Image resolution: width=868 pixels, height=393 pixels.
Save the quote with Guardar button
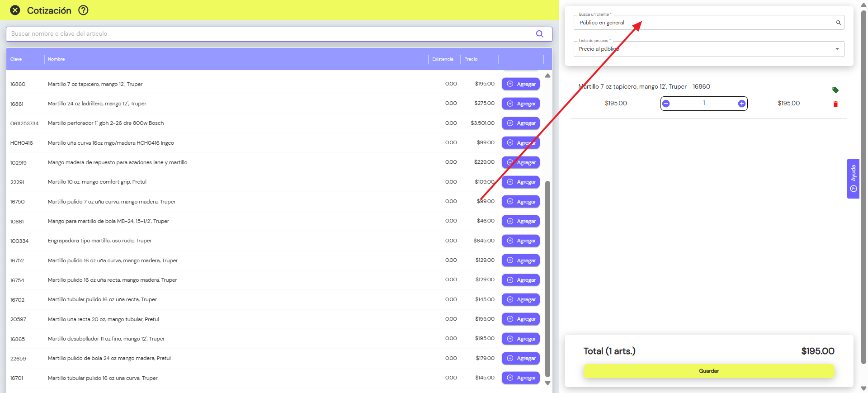[708, 371]
